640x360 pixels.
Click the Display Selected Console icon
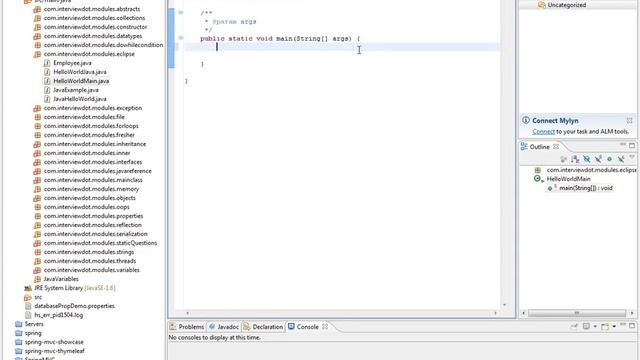(586, 327)
